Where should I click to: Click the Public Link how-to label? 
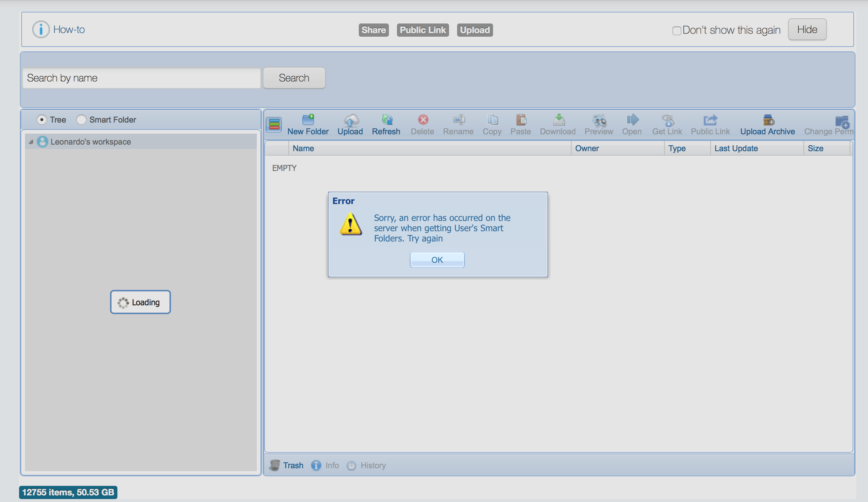coord(423,30)
